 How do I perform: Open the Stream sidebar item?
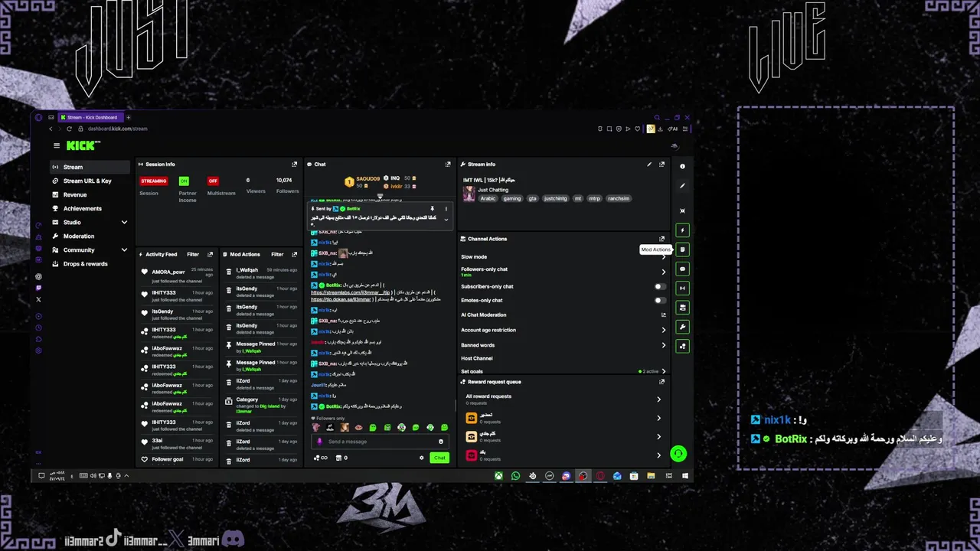point(90,167)
